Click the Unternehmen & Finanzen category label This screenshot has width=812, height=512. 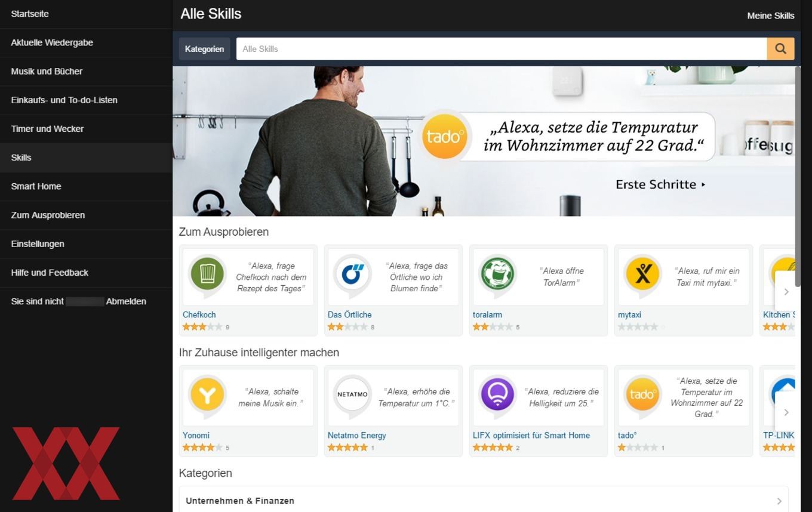click(x=240, y=501)
